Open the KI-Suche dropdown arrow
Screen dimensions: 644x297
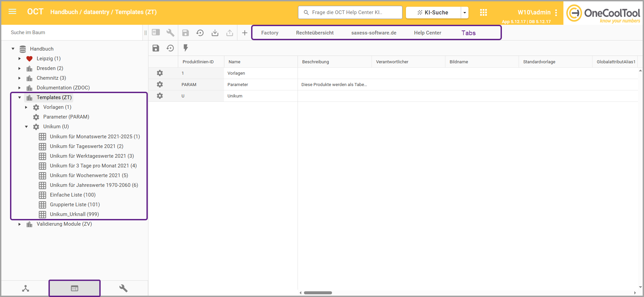[464, 12]
